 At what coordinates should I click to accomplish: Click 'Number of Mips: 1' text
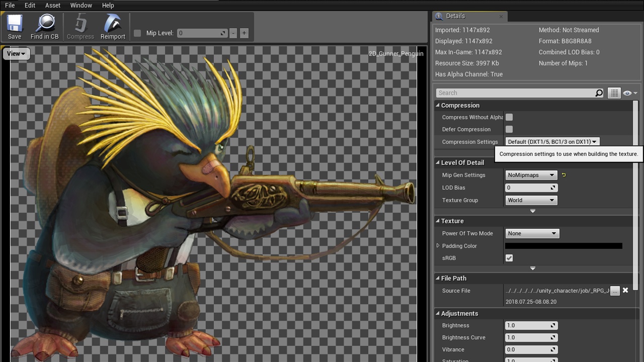coord(563,63)
